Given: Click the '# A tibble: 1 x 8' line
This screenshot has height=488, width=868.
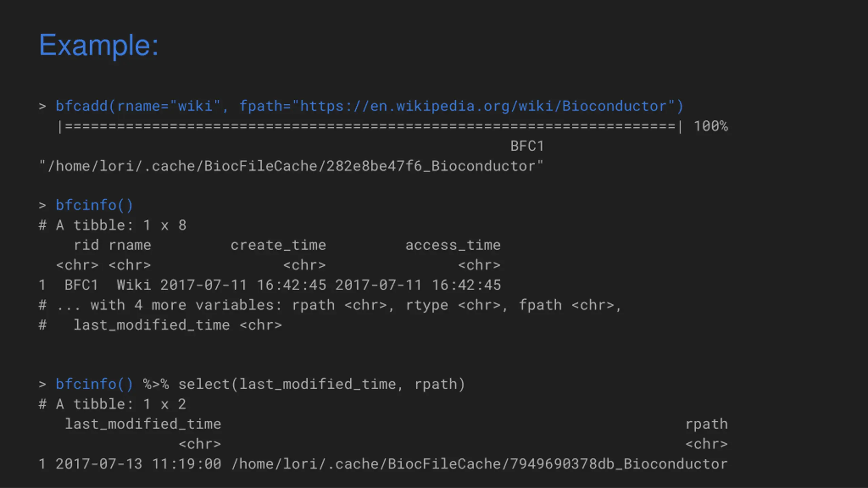Looking at the screenshot, I should (113, 225).
